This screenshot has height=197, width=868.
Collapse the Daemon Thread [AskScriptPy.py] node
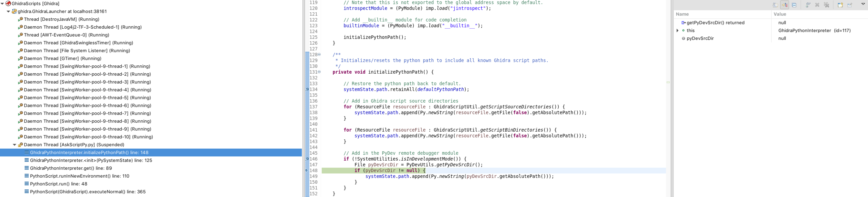[x=15, y=145]
